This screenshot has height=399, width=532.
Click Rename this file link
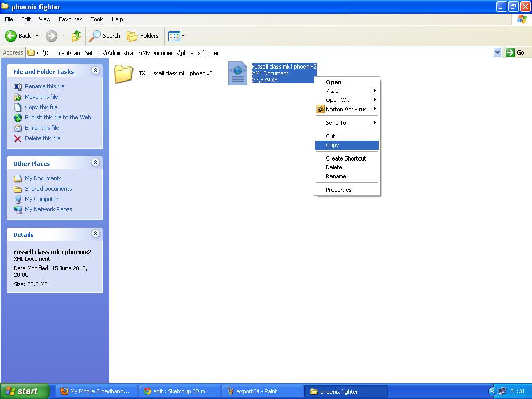click(45, 86)
